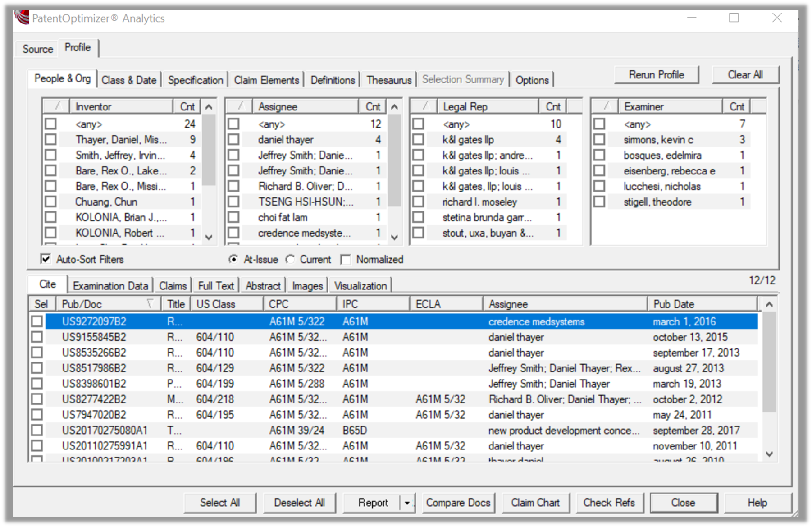The image size is (812, 527).
Task: Toggle Auto-Sort Filters checkbox
Action: [46, 259]
